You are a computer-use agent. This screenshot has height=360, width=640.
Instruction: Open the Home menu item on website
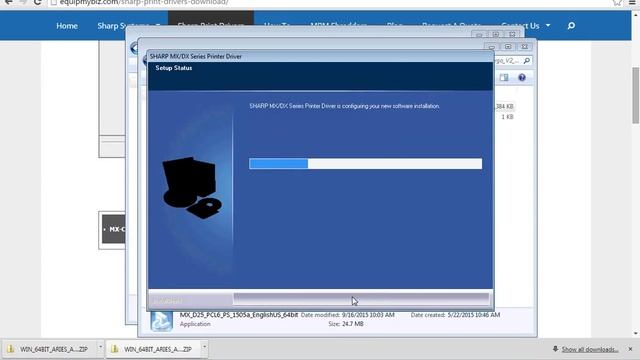67,26
